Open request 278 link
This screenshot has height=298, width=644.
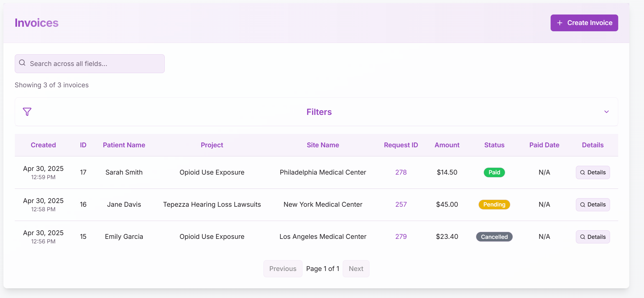401,172
